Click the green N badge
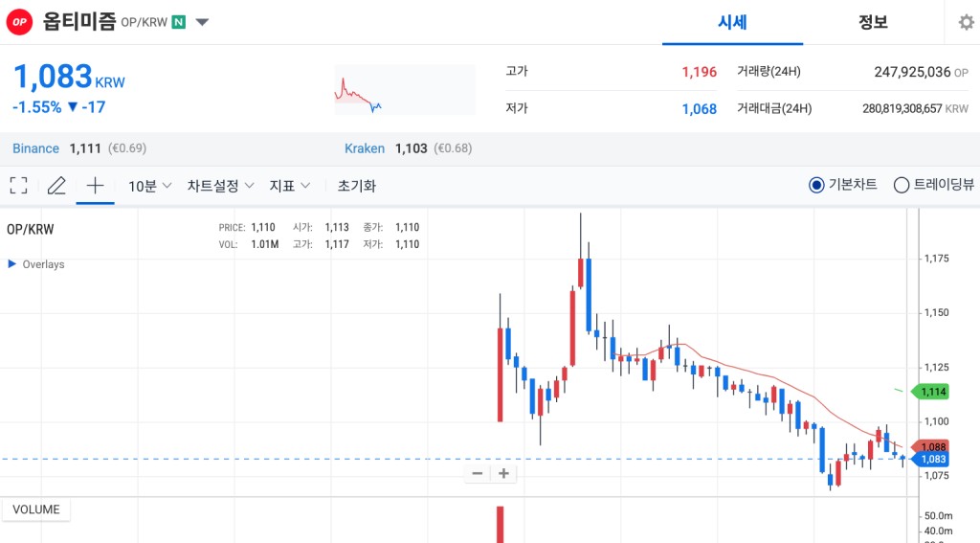Viewport: 980px width, 543px height. click(179, 22)
